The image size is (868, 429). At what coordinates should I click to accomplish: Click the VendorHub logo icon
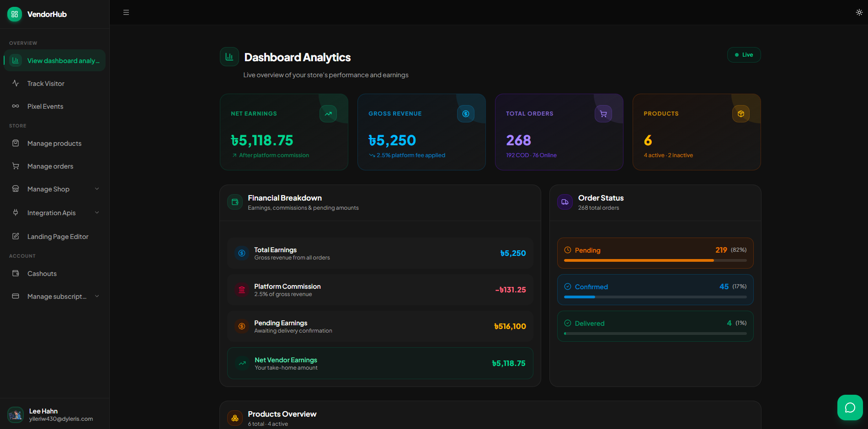[15, 14]
